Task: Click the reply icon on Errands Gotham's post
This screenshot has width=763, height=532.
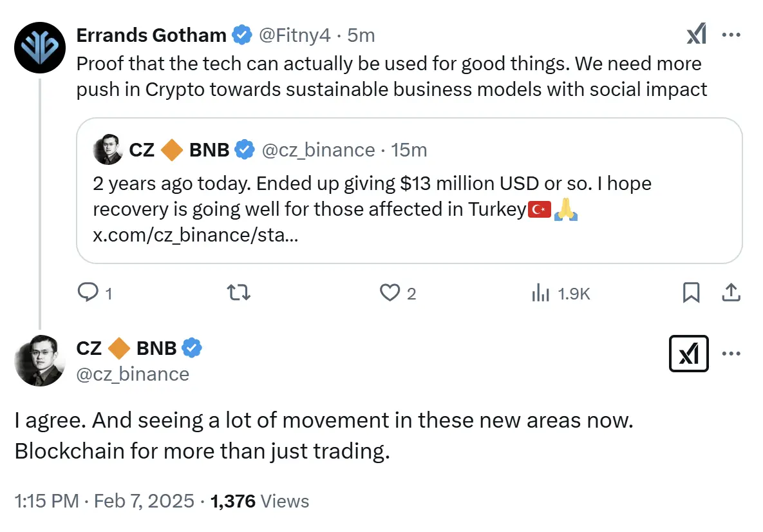Action: coord(87,294)
